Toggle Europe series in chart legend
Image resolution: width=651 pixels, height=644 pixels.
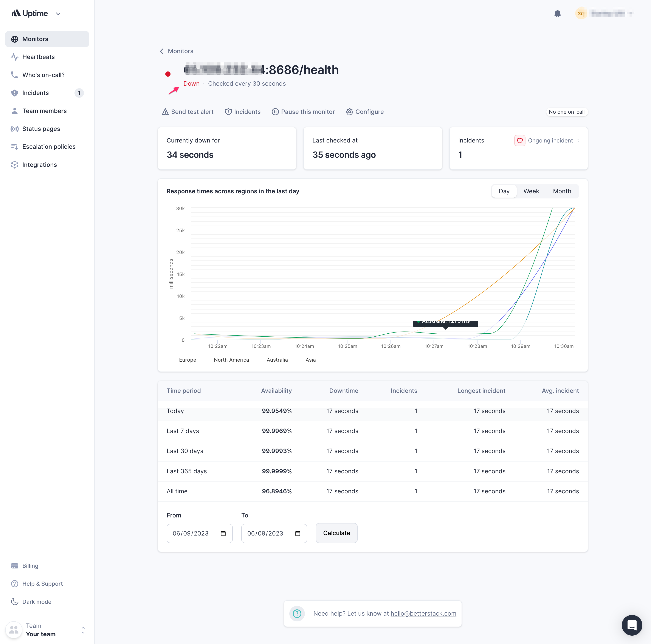point(183,360)
